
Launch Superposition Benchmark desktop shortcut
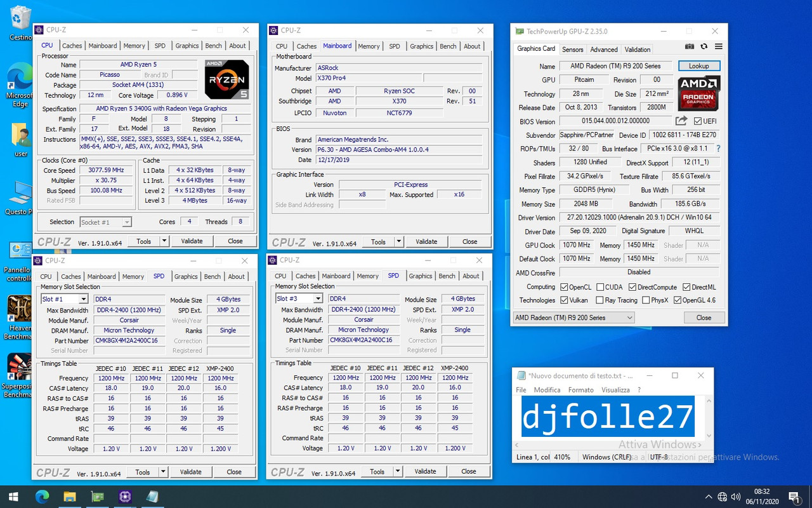click(20, 376)
